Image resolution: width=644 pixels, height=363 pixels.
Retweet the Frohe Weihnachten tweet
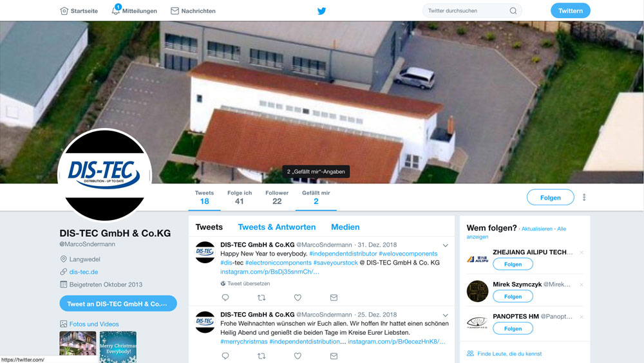[261, 356]
